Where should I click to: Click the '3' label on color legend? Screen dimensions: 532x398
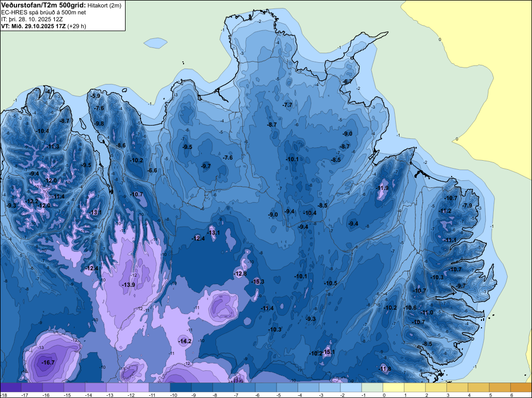[x=447, y=395]
